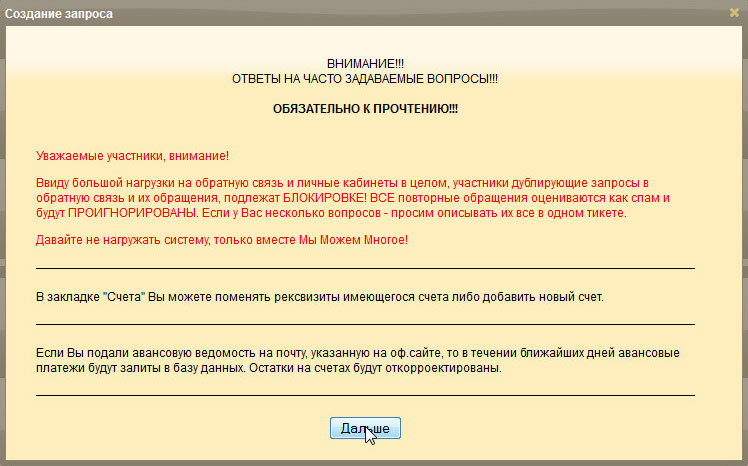The height and width of the screenshot is (466, 748).
Task: Click the red text "Уважаемые участники, внимание!"
Action: point(133,156)
